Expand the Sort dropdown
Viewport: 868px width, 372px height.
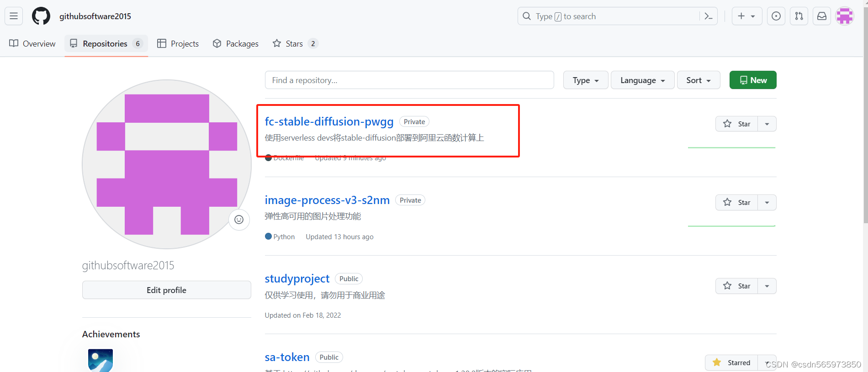699,80
